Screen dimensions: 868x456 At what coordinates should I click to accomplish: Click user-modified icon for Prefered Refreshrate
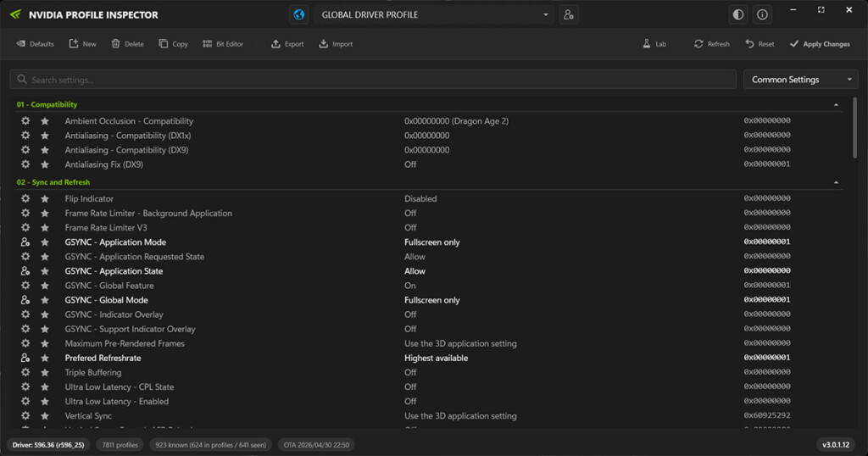pos(25,358)
